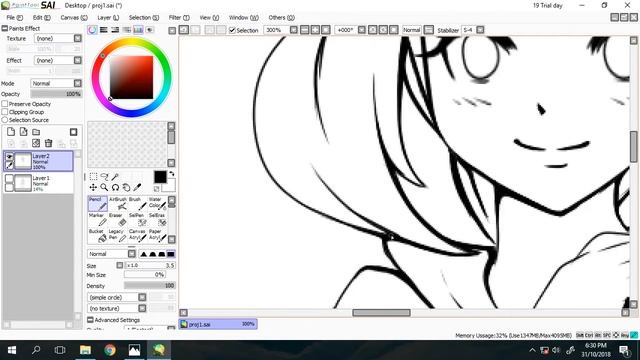Pick the zoom magnifier tool
The height and width of the screenshot is (360, 640).
[x=104, y=187]
